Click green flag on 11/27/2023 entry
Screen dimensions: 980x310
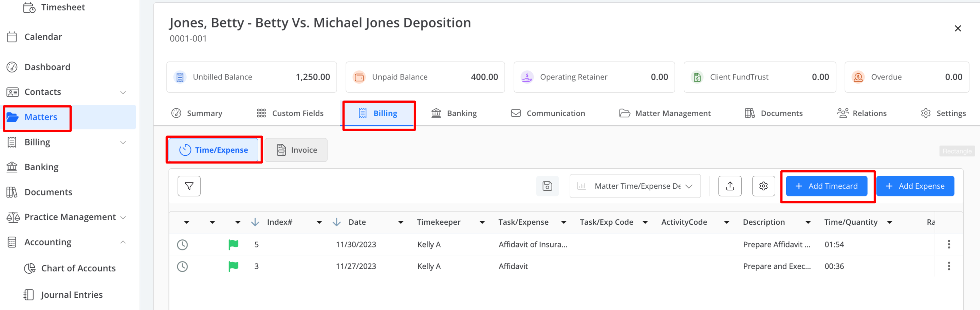233,266
